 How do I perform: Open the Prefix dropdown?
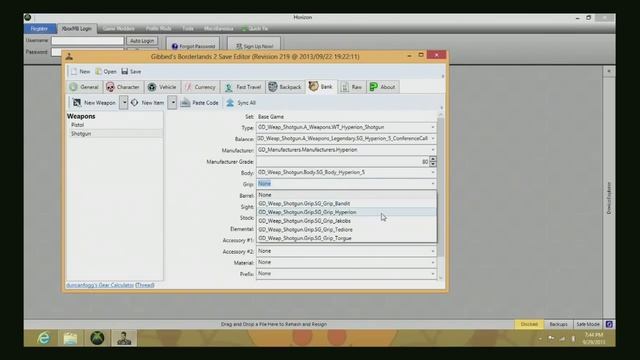point(346,274)
